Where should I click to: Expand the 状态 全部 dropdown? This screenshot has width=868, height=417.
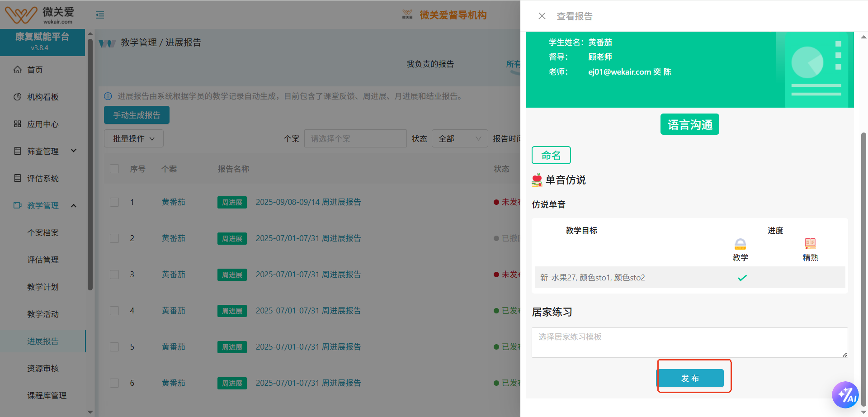(x=459, y=139)
